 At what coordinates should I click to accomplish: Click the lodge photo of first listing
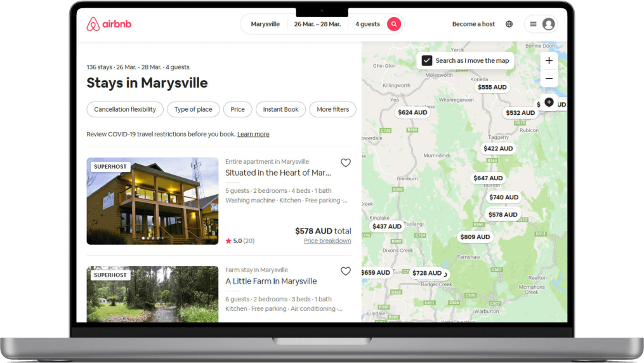[152, 201]
